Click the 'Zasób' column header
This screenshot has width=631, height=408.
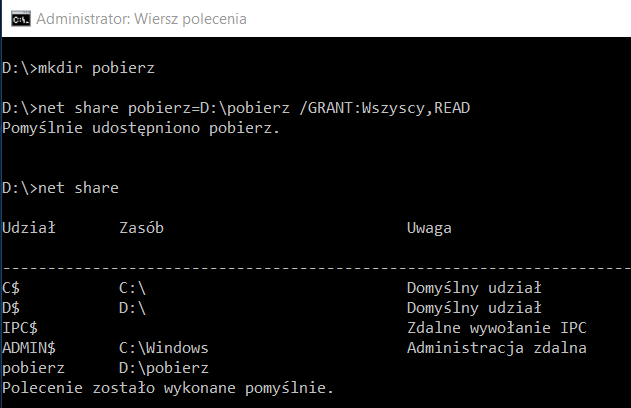point(141,228)
